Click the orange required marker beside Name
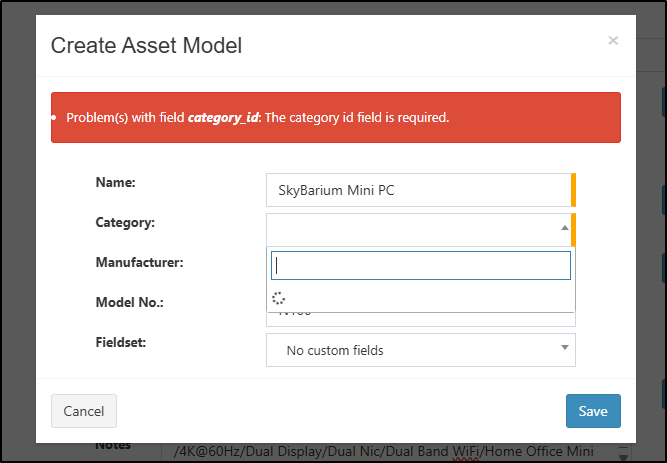Viewport: 667px width, 463px height. tap(573, 190)
